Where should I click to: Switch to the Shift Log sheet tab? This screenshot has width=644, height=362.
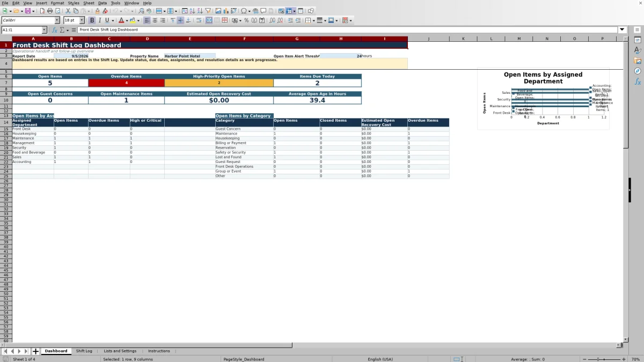(84, 351)
